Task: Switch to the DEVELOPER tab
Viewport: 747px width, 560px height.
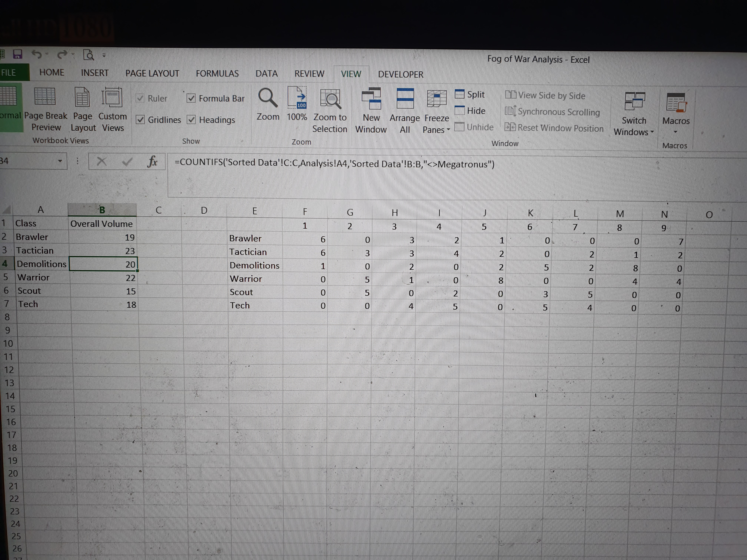Action: coord(401,74)
